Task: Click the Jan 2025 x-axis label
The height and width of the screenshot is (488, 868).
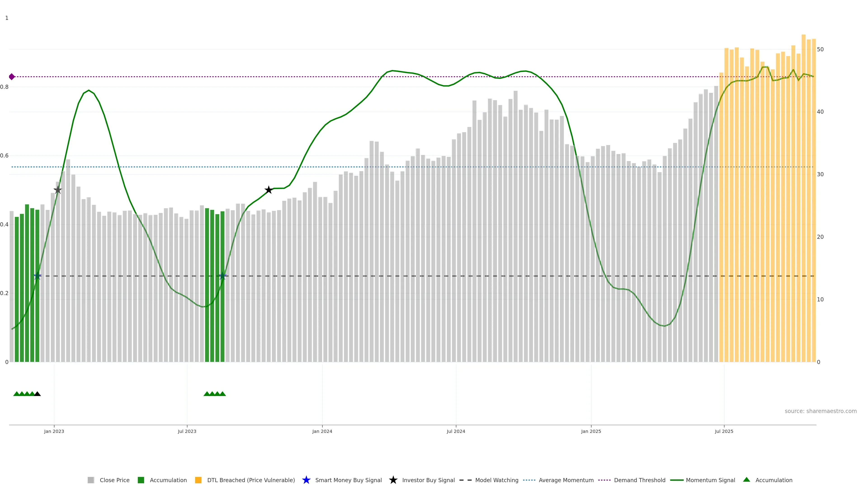Action: [591, 432]
